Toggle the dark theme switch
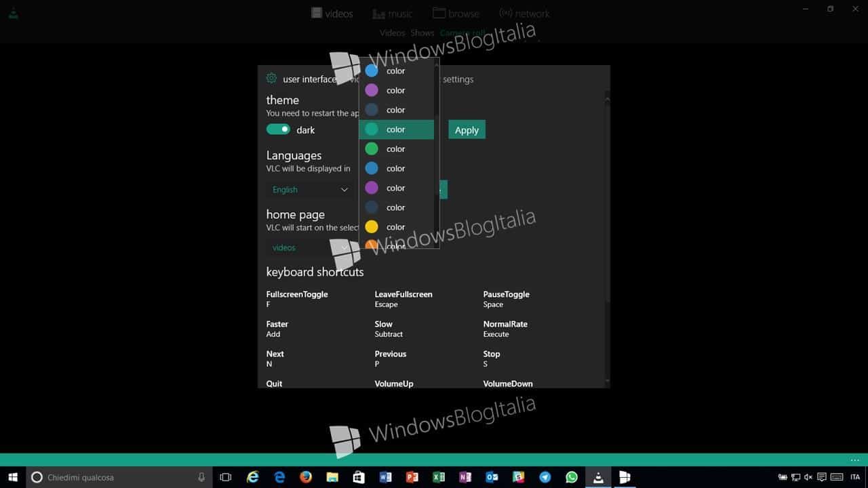The width and height of the screenshot is (868, 488). pyautogui.click(x=278, y=129)
